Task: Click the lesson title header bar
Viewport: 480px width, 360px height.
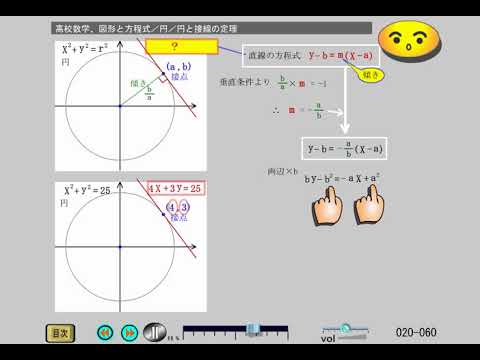Action: click(x=212, y=28)
